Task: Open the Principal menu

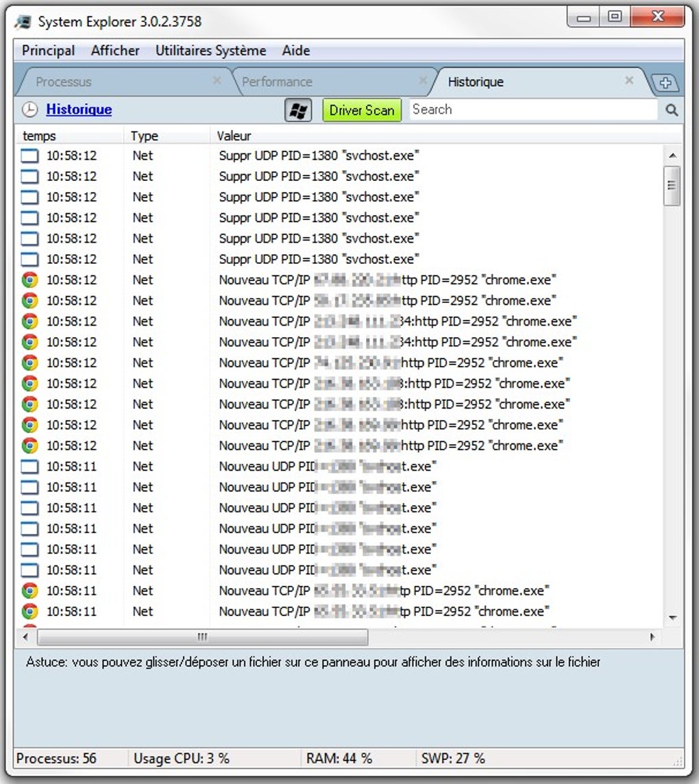Action: (x=48, y=50)
